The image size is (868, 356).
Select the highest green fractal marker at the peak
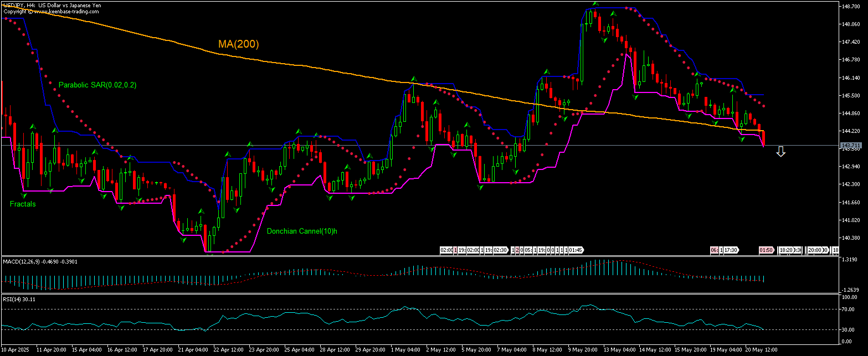click(595, 3)
